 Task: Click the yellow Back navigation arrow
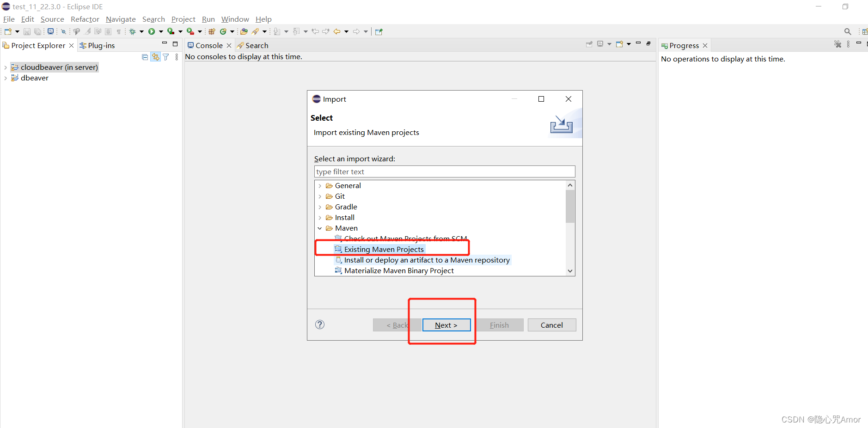coord(337,31)
